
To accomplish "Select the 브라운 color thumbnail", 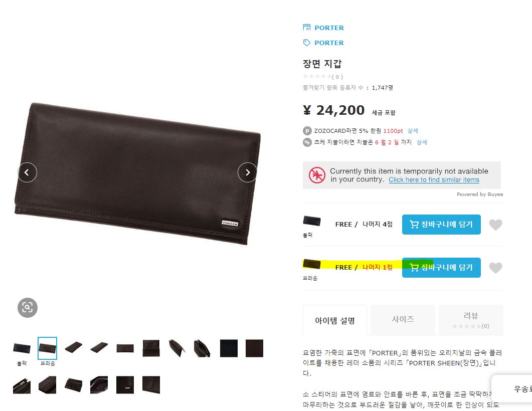I will [x=47, y=348].
